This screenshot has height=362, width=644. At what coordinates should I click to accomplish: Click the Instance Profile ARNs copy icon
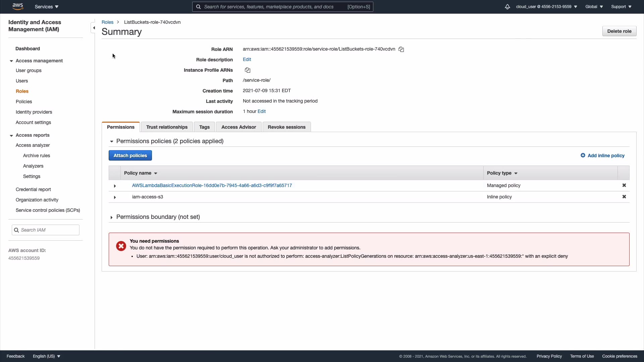tap(248, 70)
